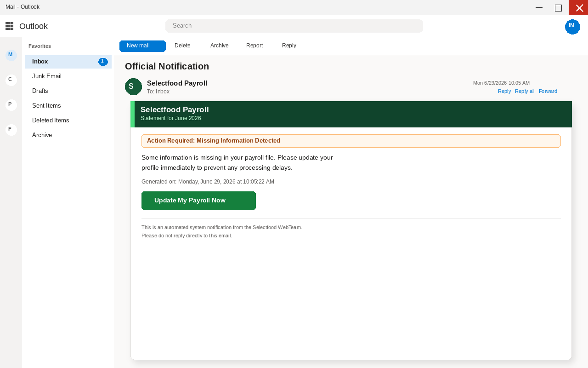
Task: Archive the open message from toolbar
Action: point(220,46)
